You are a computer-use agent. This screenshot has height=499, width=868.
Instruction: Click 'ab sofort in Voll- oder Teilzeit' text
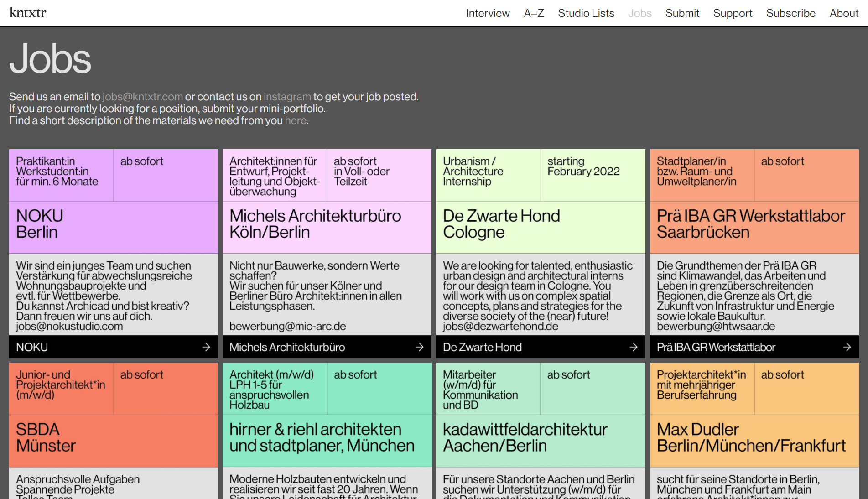[x=361, y=172]
